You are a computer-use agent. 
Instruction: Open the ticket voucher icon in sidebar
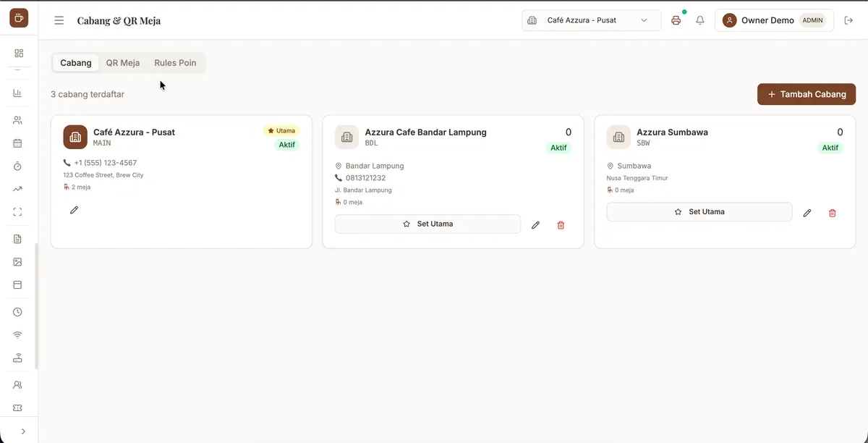[x=17, y=408]
